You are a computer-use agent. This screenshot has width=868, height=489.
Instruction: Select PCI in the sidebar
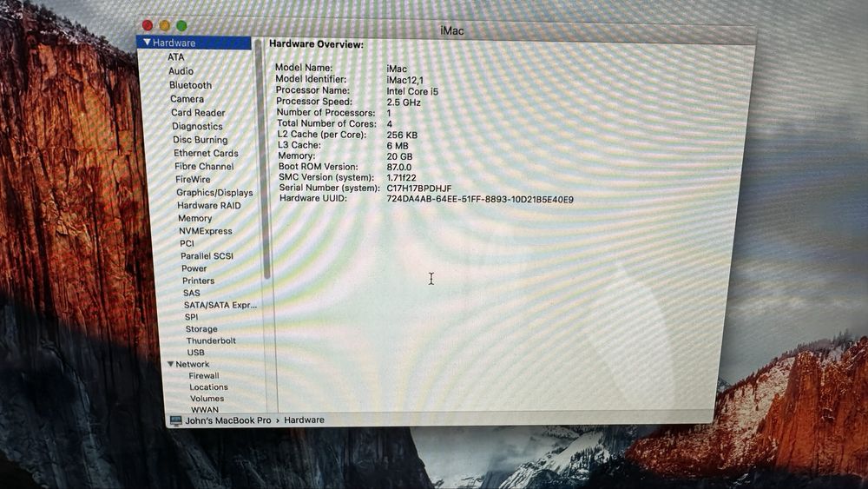(x=187, y=243)
